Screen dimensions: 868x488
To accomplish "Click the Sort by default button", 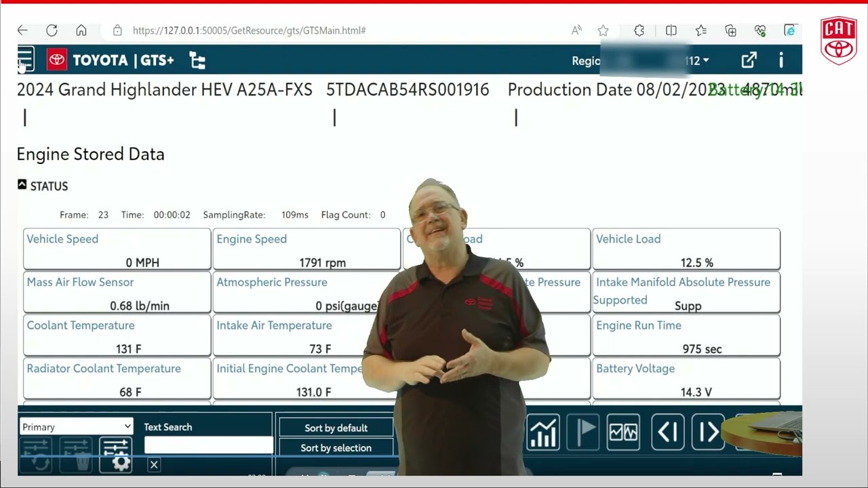I will 336,428.
